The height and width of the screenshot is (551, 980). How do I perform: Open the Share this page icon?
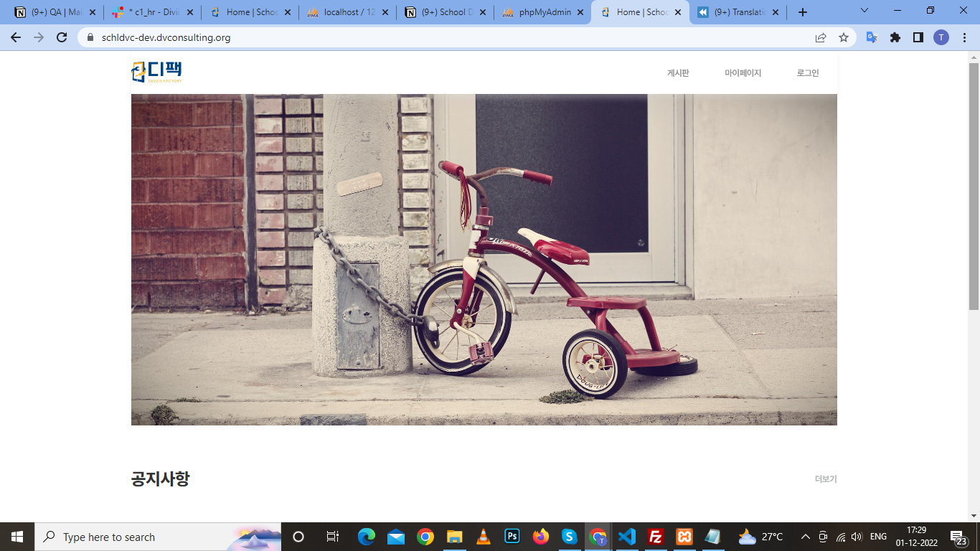pyautogui.click(x=821, y=37)
